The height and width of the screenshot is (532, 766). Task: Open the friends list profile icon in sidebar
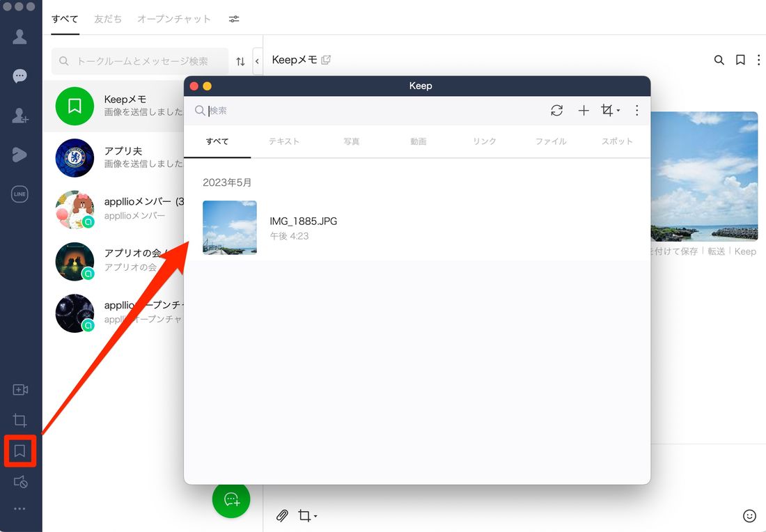(19, 37)
